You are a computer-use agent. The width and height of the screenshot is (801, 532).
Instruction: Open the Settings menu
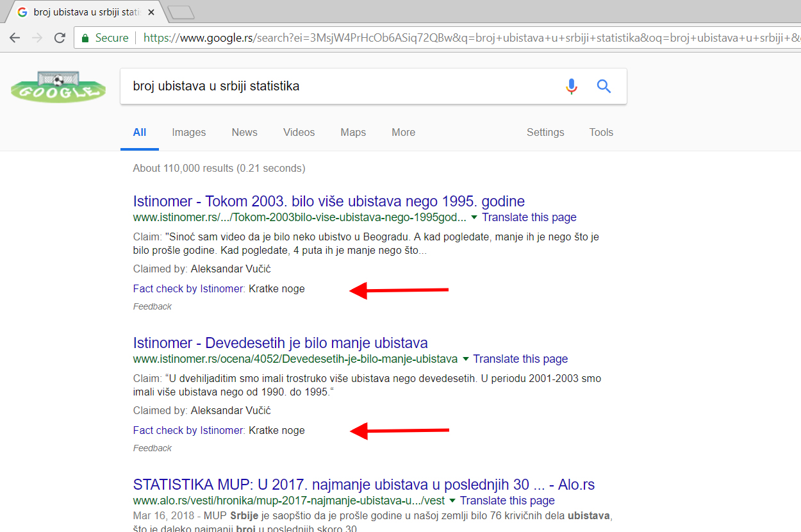[545, 133]
